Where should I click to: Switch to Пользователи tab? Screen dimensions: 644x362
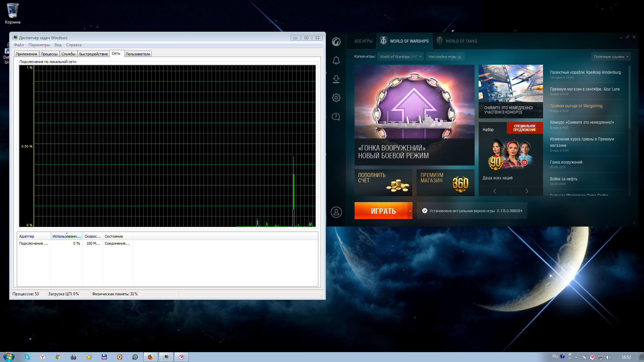point(138,54)
